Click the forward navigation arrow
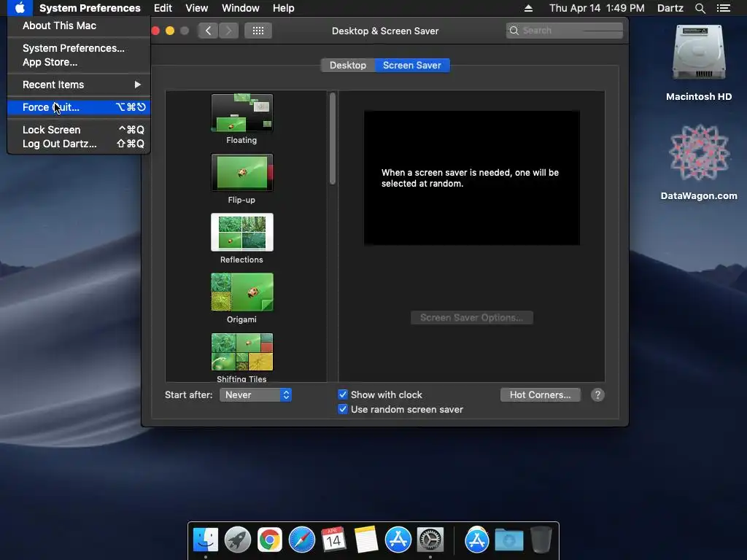Image resolution: width=747 pixels, height=560 pixels. pyautogui.click(x=228, y=31)
